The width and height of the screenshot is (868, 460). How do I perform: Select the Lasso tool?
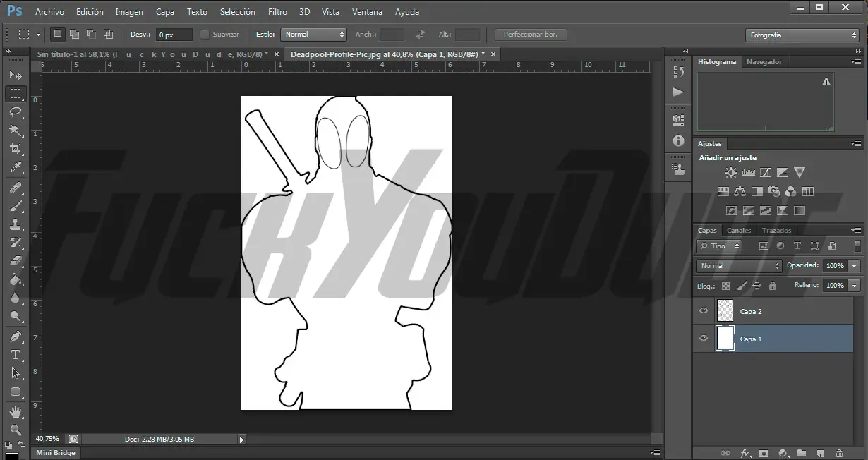[x=16, y=112]
